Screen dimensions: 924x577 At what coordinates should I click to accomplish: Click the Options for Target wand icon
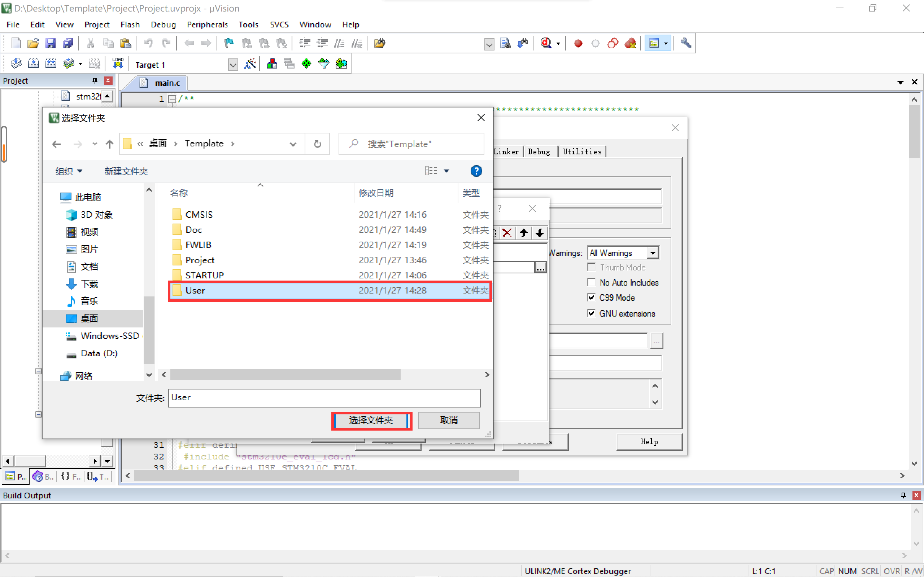pyautogui.click(x=250, y=64)
